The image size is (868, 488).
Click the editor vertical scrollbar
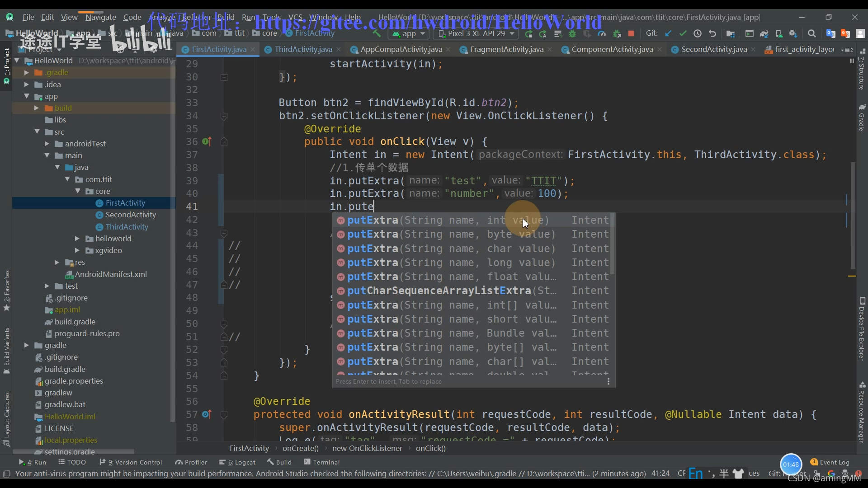tap(853, 216)
